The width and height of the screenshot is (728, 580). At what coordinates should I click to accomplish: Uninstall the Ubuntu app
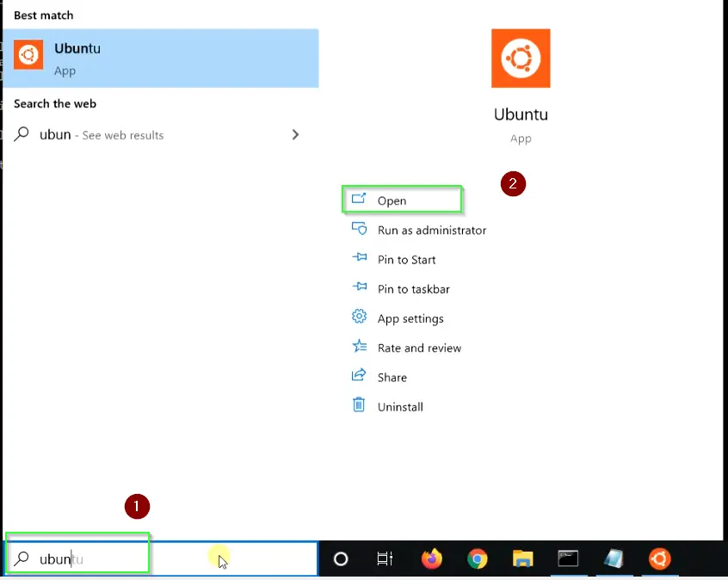400,407
